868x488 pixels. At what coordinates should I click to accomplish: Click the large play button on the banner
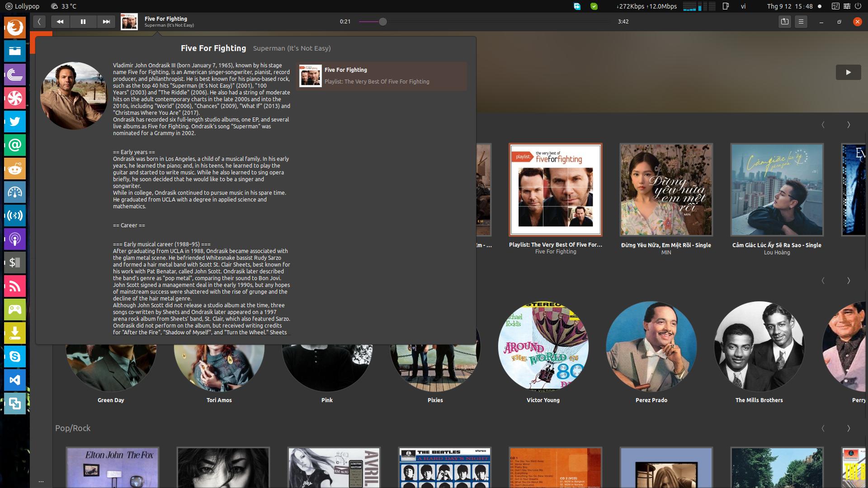848,72
